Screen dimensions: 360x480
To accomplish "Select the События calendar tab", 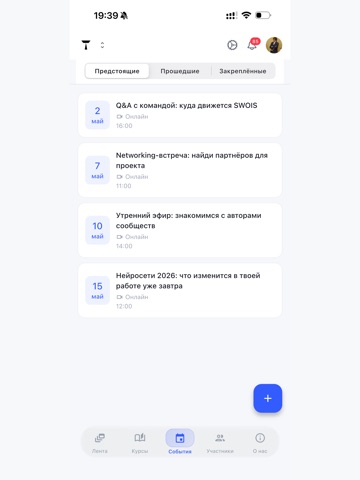I will tap(180, 443).
